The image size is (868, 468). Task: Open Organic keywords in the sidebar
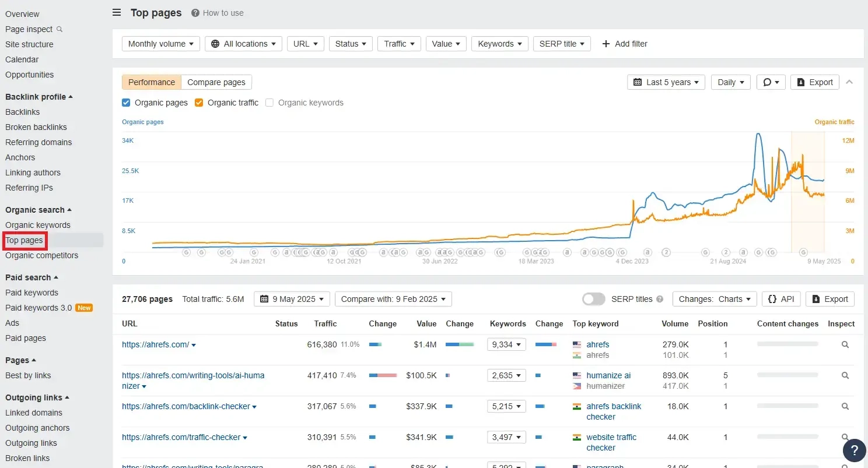coord(38,225)
